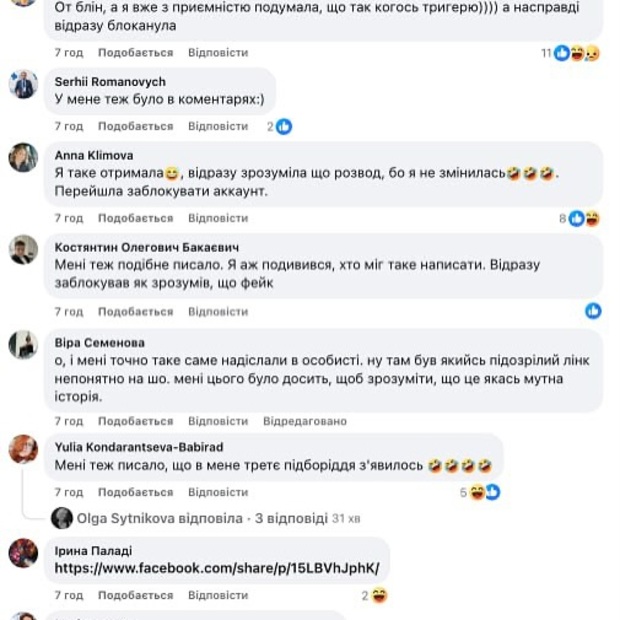Viewport: 620px width, 620px height.
Task: Open reactions on Serhii Romanovych's comment
Action: point(280,127)
